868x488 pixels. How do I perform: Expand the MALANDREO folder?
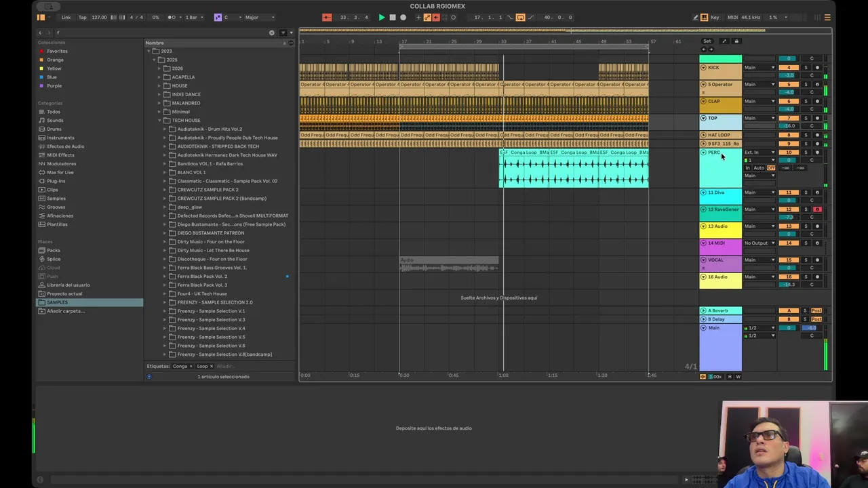click(160, 103)
